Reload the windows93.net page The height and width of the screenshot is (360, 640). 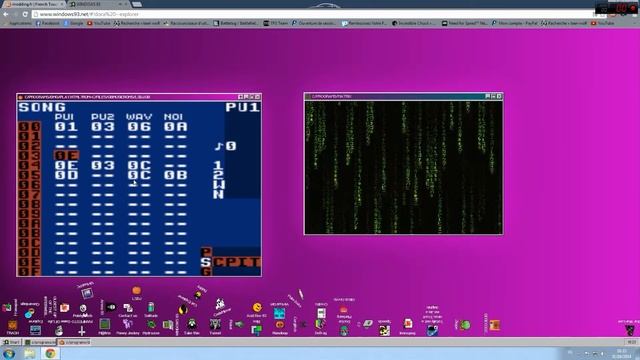click(25, 14)
